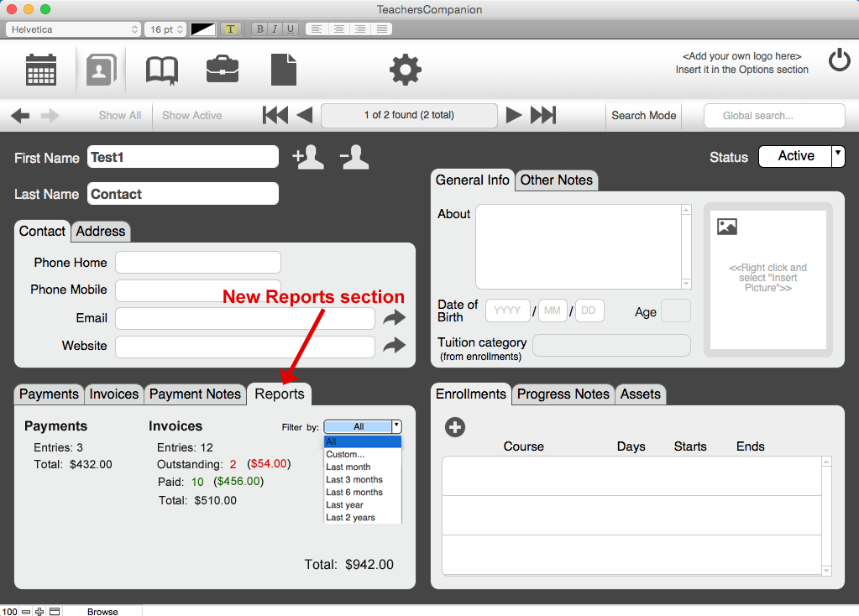Click the yellow text highlight T button

[x=231, y=29]
